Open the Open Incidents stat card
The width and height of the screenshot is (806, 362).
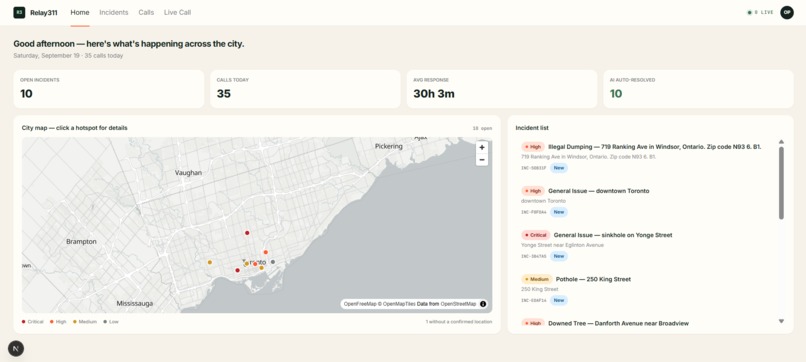(108, 89)
